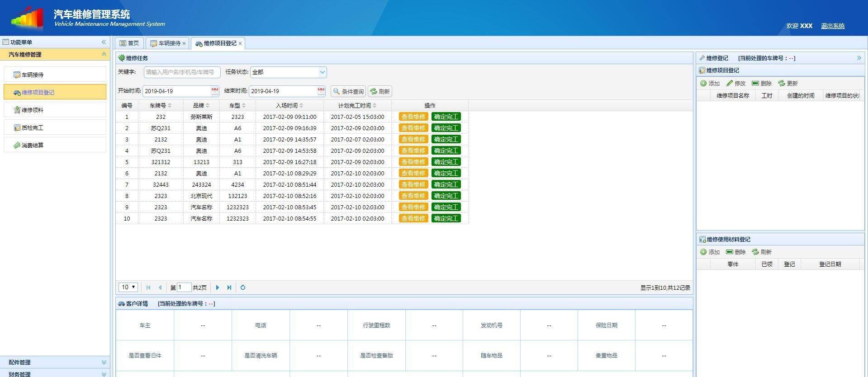
Task: Sort the table by 计划完工时间 column
Action: (357, 105)
